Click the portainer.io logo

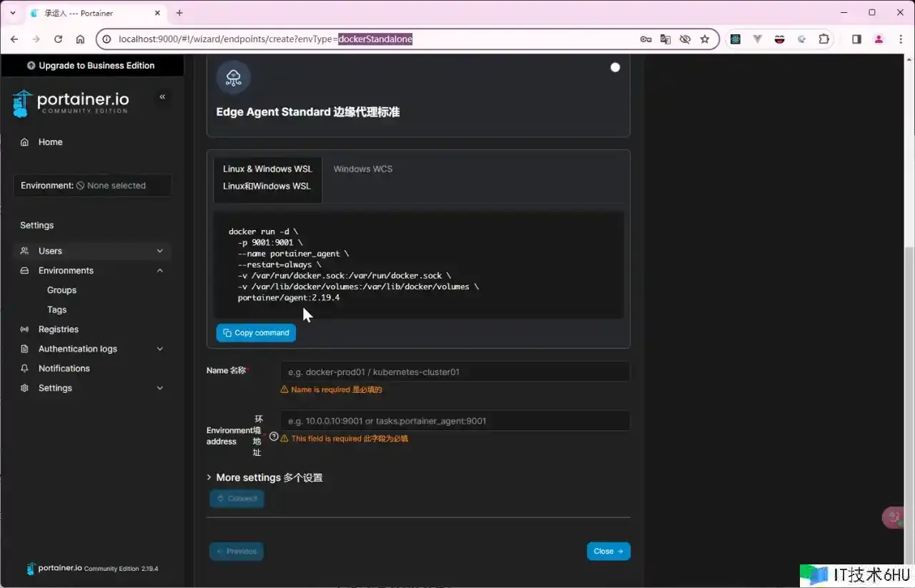point(71,103)
